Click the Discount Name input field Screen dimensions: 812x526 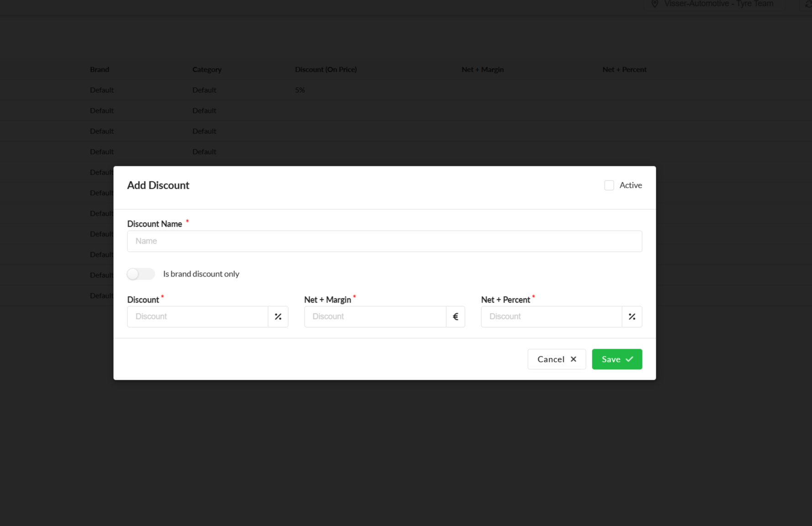[x=384, y=241]
